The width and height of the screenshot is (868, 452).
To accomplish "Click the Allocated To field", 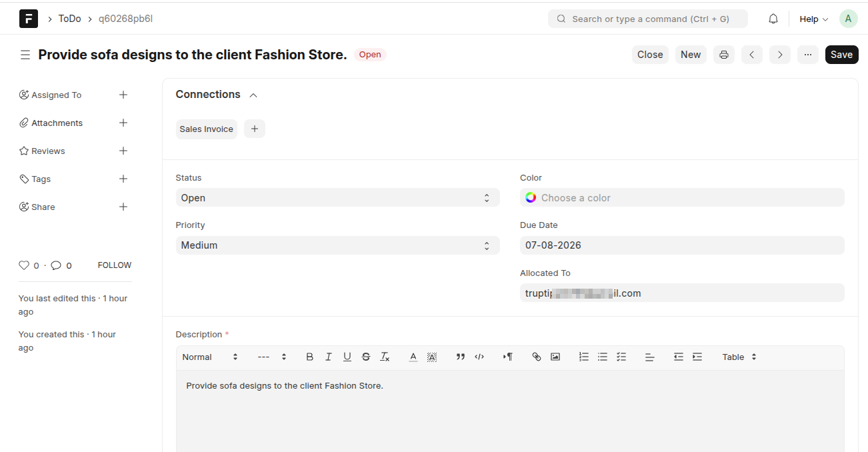I will point(682,293).
